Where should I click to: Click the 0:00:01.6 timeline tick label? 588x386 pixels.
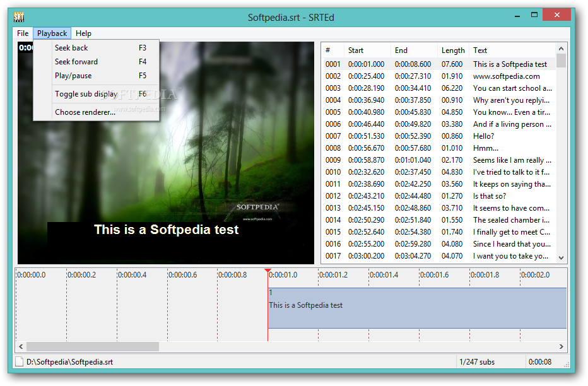pyautogui.click(x=434, y=275)
